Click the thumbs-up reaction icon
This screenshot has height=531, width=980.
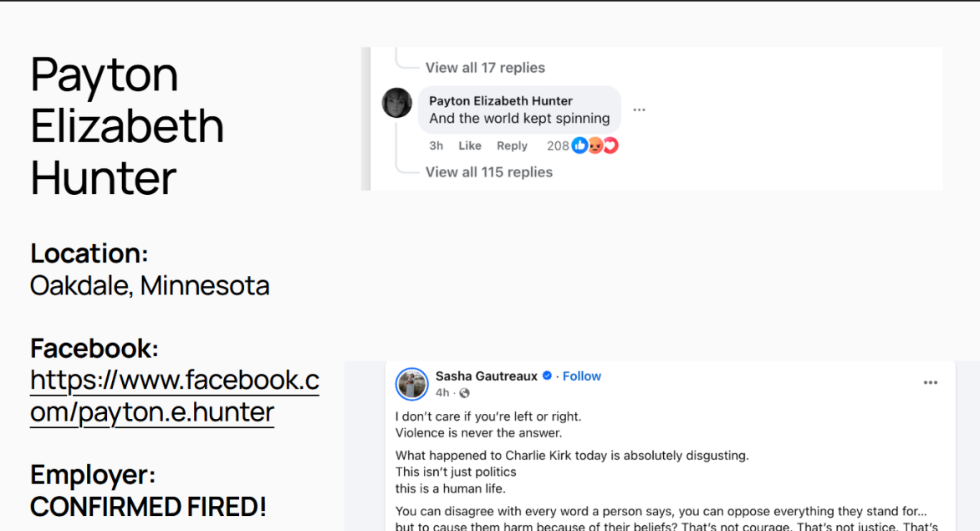pyautogui.click(x=580, y=146)
